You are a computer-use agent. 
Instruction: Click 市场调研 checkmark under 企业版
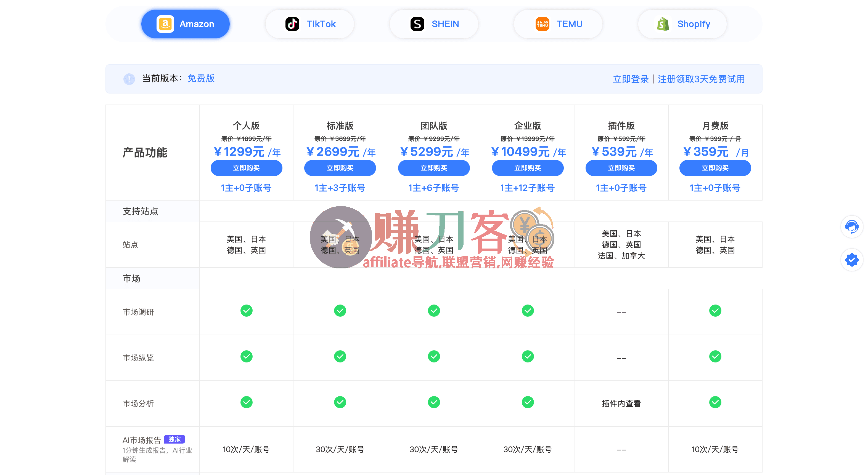(528, 311)
